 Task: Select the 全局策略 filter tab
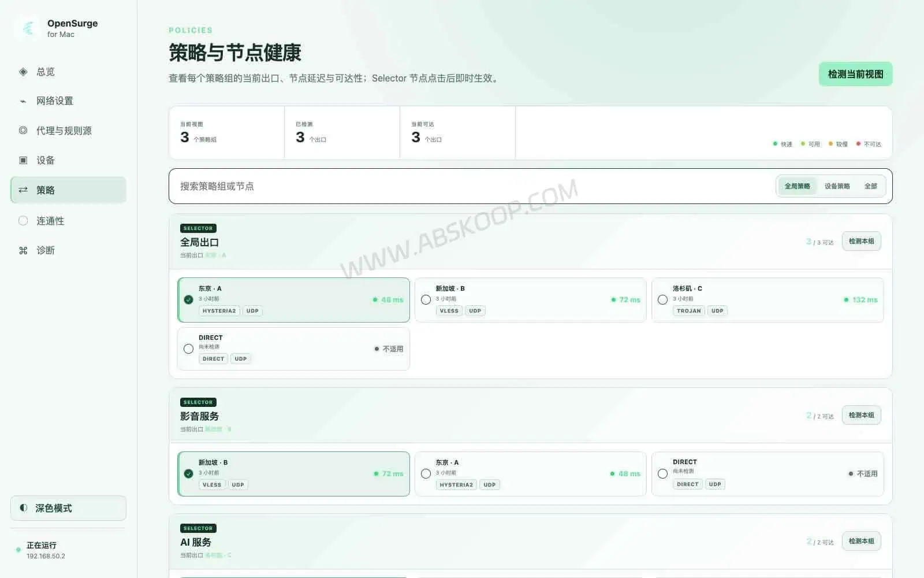click(x=797, y=186)
